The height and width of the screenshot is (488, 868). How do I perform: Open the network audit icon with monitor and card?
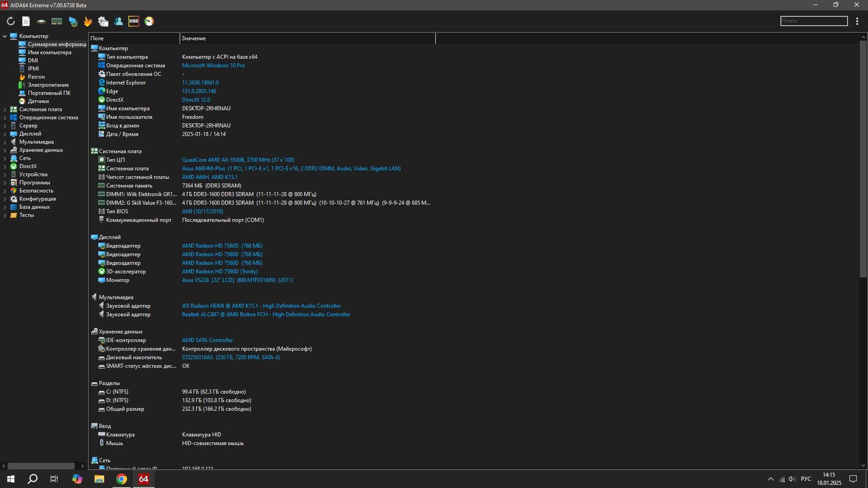(73, 21)
